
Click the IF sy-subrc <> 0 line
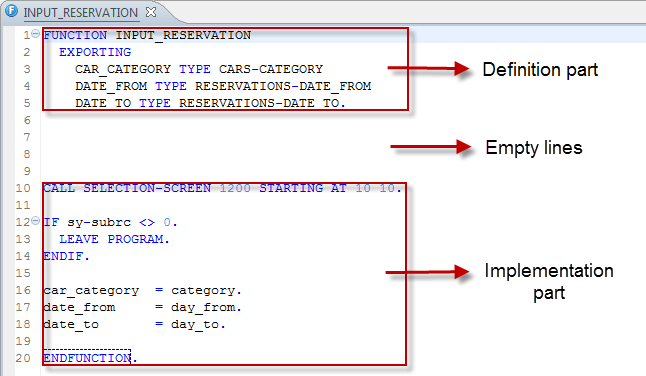[x=110, y=222]
